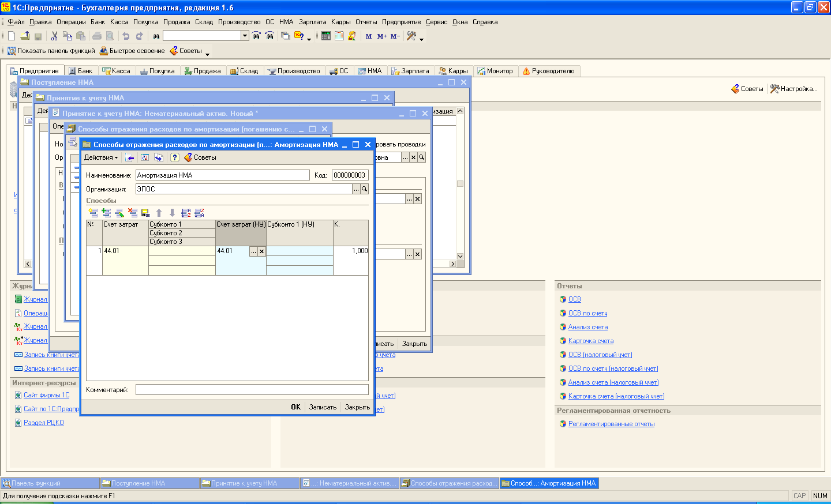Expand the dropdown arrow next to Советы toolbar
Screen dimensions: 831x504
click(x=207, y=54)
